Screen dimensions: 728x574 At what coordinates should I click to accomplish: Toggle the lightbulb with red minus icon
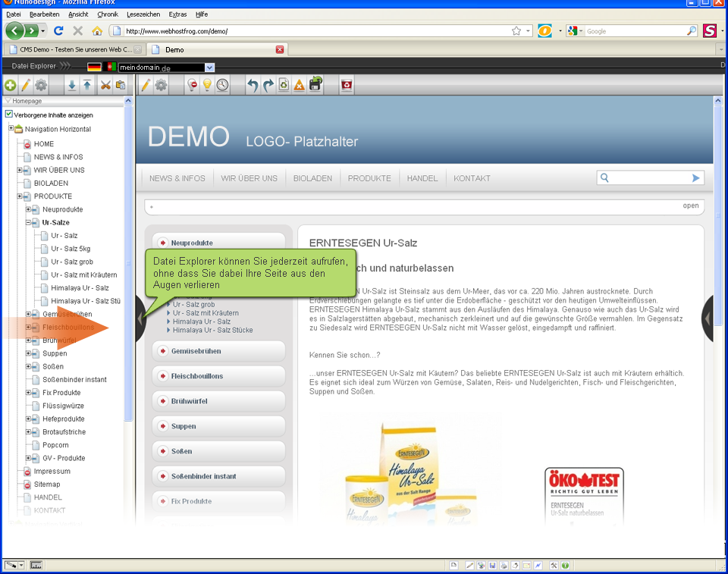click(192, 85)
